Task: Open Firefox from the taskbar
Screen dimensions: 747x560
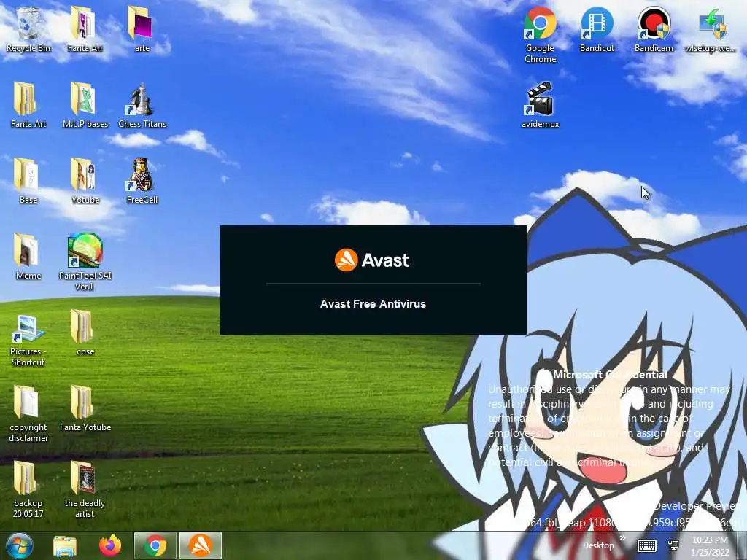Action: [110, 545]
